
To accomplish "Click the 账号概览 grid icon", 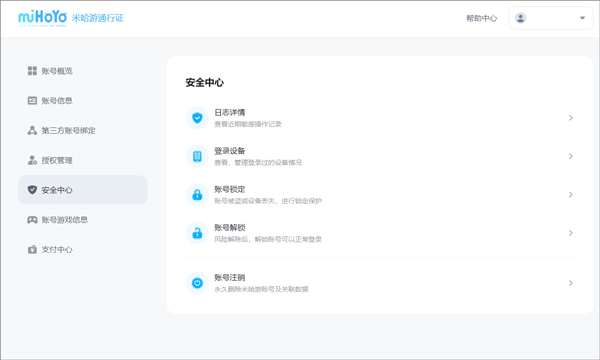I will tap(32, 71).
